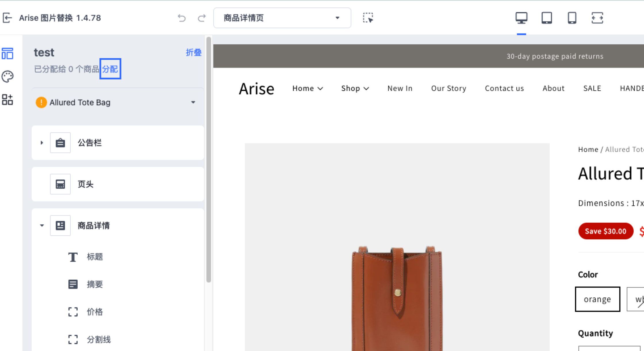
Task: Click the 价格 block bracket icon
Action: [x=73, y=312]
